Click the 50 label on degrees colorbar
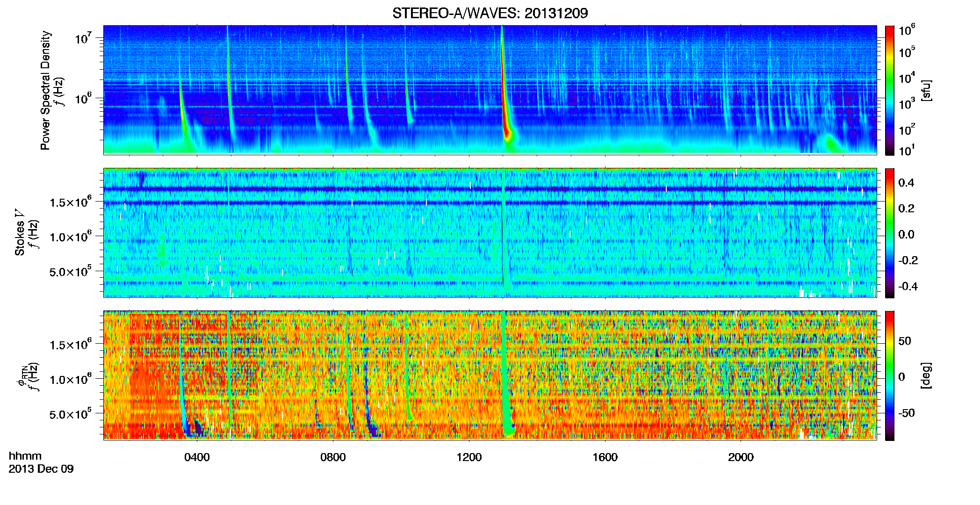This screenshot has width=980, height=505. [x=905, y=341]
